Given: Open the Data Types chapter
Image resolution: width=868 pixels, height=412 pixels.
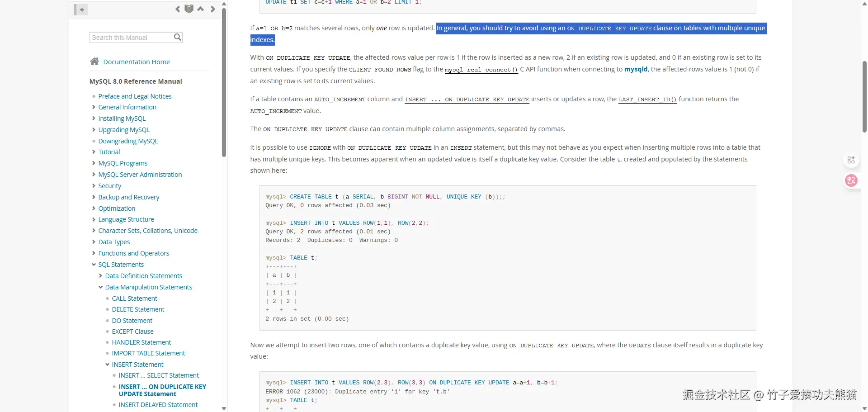Looking at the screenshot, I should click(x=114, y=242).
